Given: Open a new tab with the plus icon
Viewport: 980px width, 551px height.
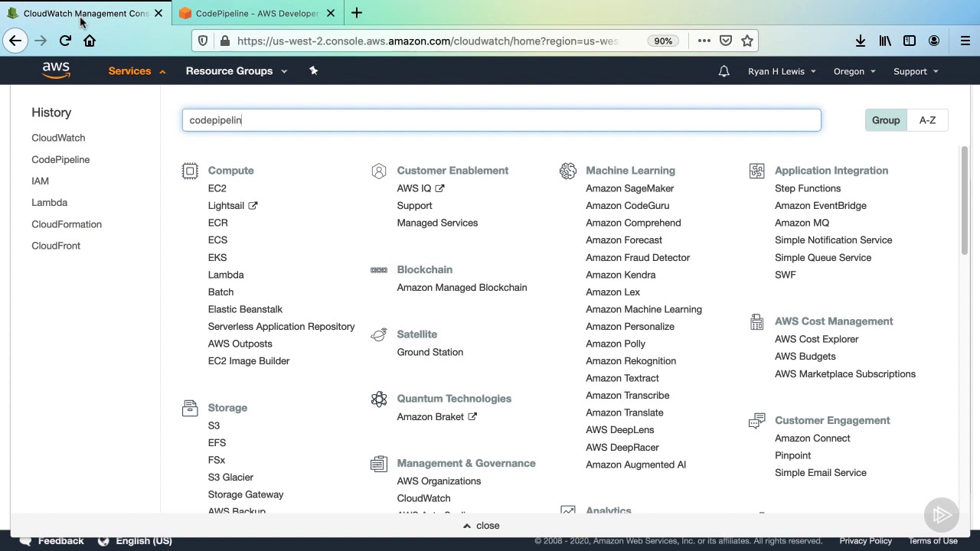Looking at the screenshot, I should tap(358, 13).
